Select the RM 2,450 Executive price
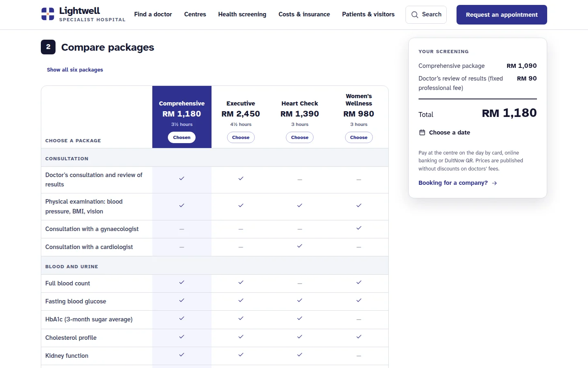This screenshot has width=588, height=368. point(241,114)
